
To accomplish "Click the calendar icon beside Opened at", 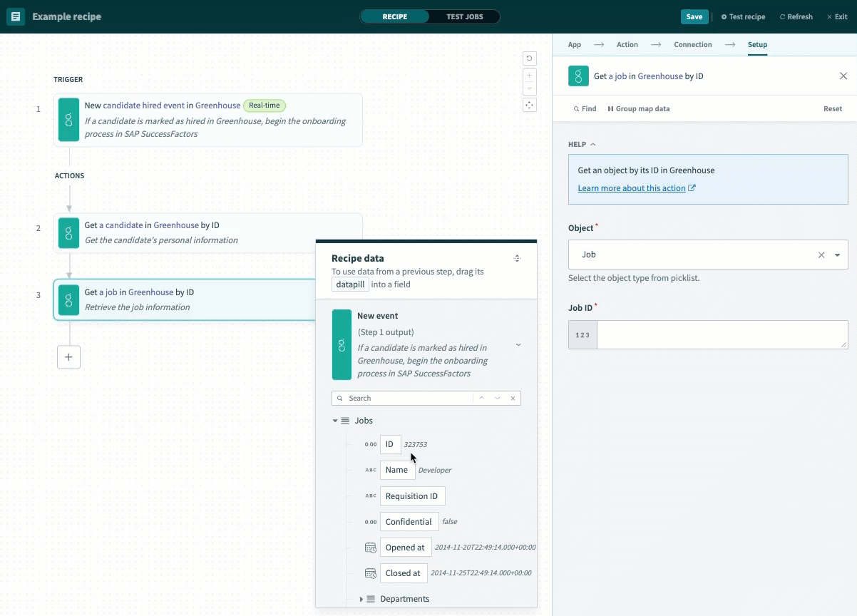I will 370,547.
